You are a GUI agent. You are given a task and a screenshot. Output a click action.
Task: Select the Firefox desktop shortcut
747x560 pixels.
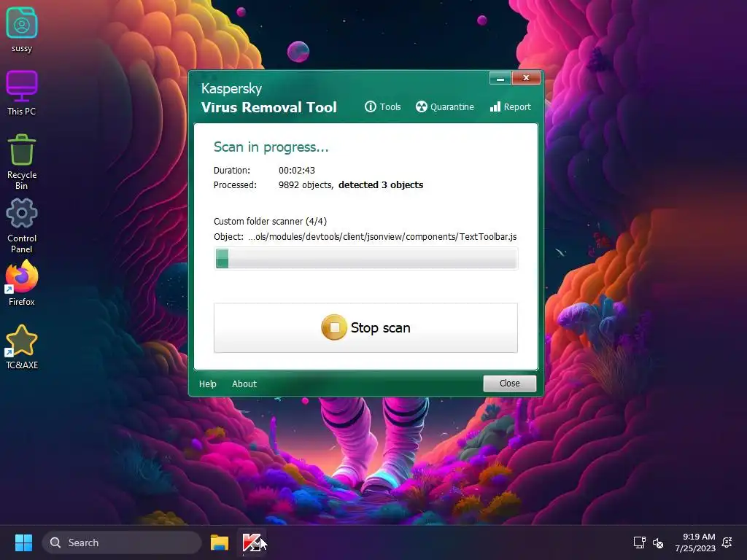tap(21, 284)
